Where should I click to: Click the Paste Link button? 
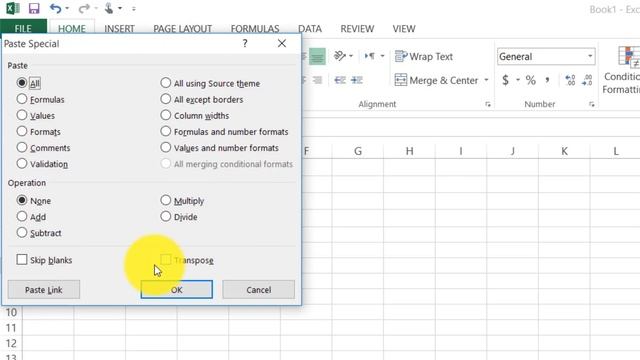point(44,289)
